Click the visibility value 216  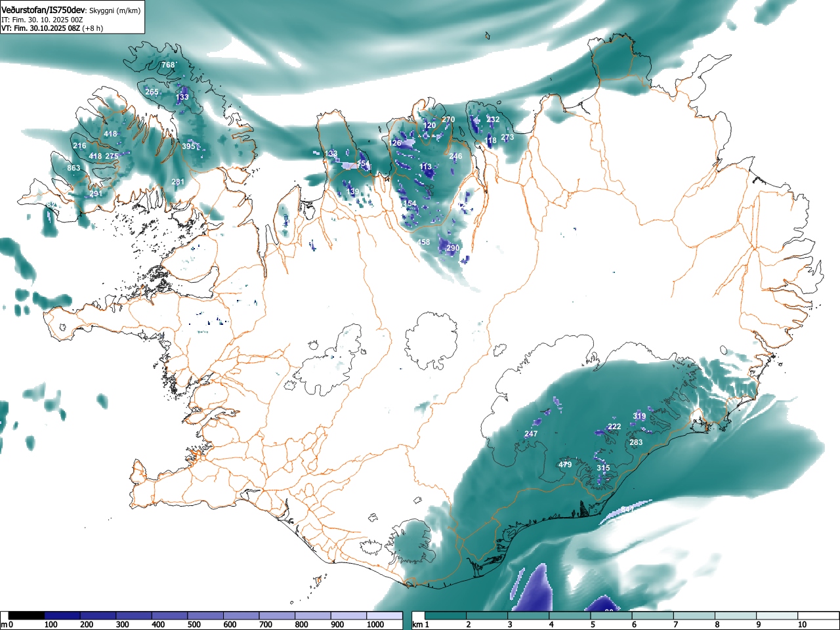click(79, 146)
